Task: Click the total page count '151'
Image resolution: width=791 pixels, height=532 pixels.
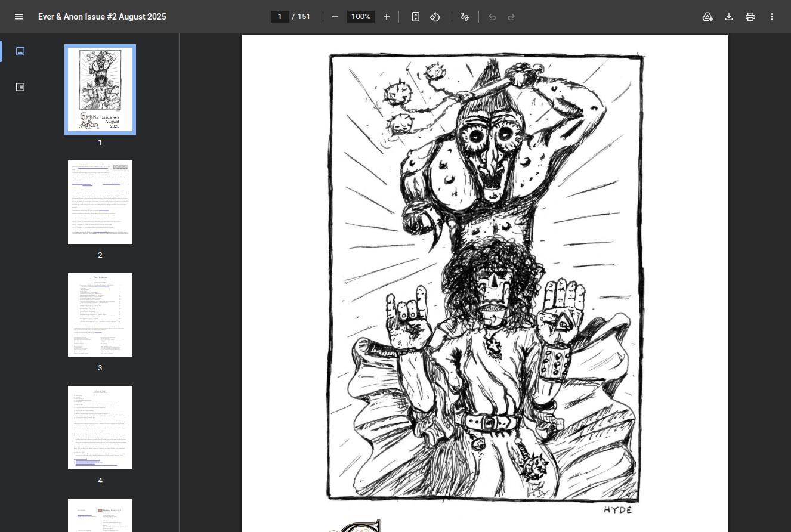Action: [304, 17]
